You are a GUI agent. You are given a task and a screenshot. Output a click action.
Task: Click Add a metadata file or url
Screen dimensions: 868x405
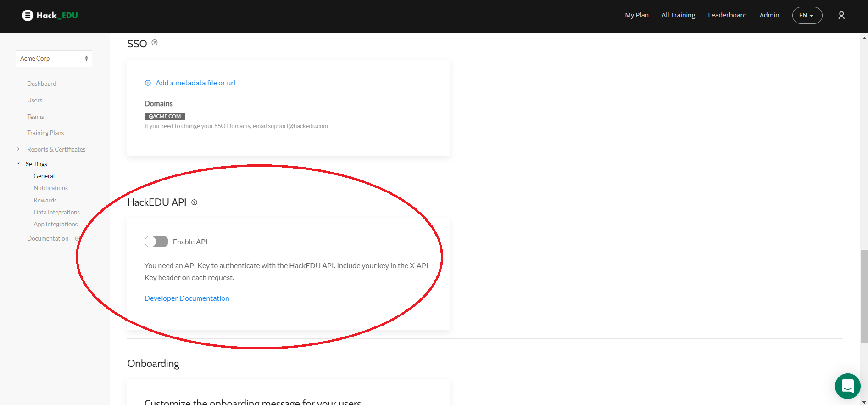195,83
